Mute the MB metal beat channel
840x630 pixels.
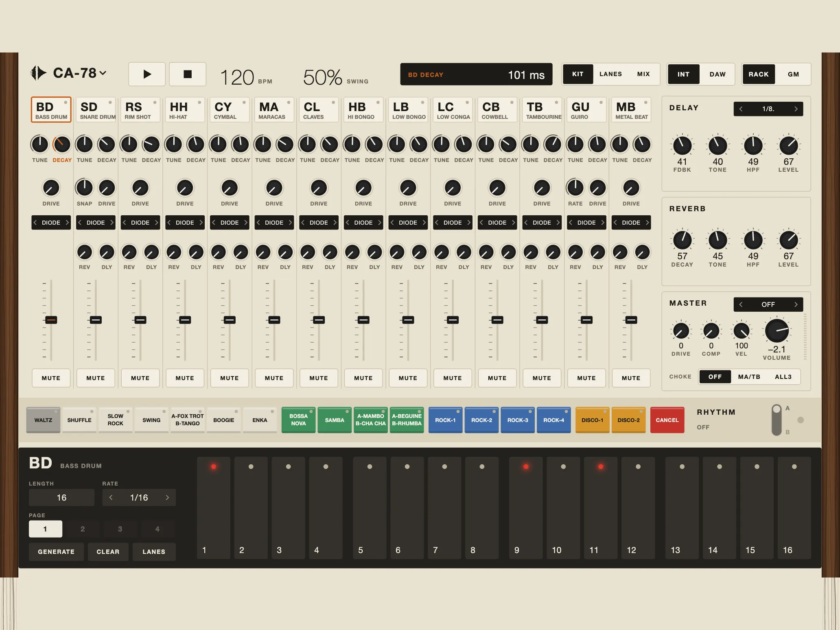coord(631,378)
